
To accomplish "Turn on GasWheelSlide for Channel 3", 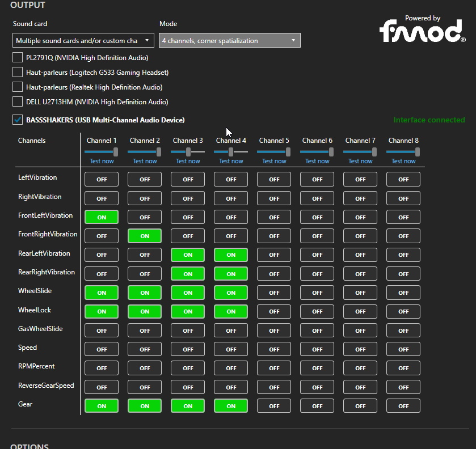I will click(x=188, y=331).
